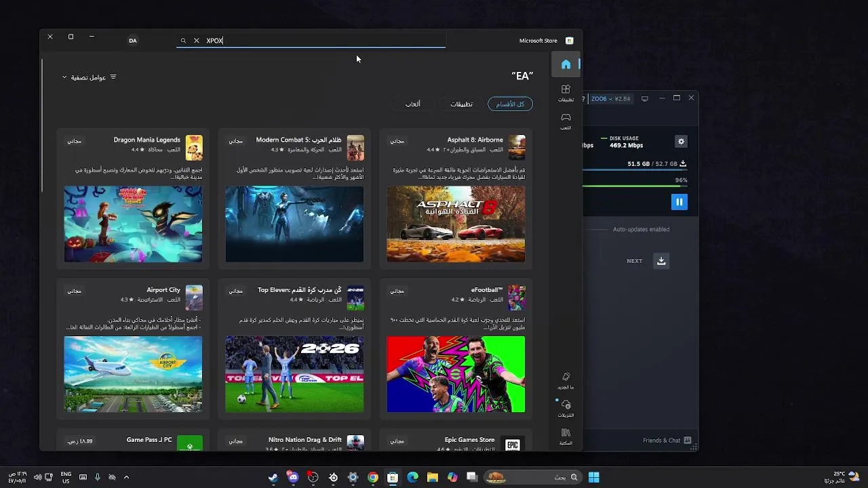Open Modern Combat 5 app icon
The image size is (868, 488).
pos(355,147)
